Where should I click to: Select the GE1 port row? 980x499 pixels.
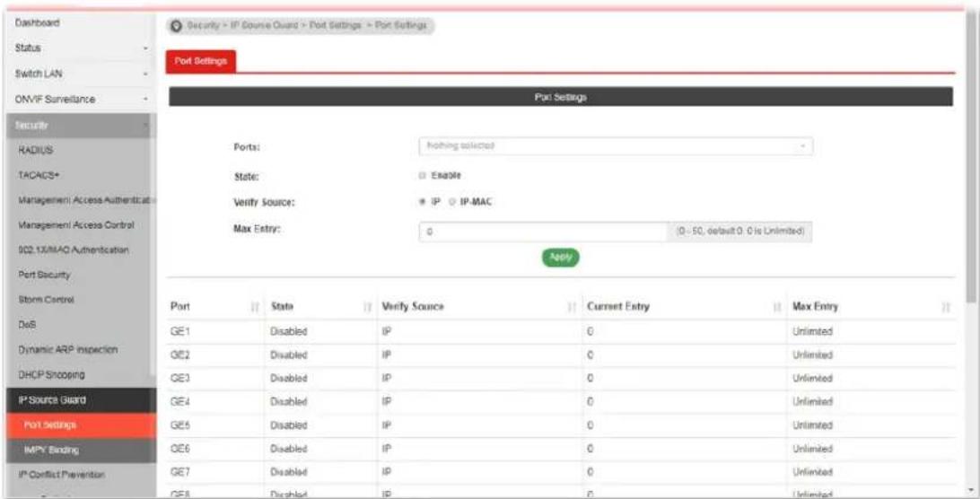(x=561, y=331)
